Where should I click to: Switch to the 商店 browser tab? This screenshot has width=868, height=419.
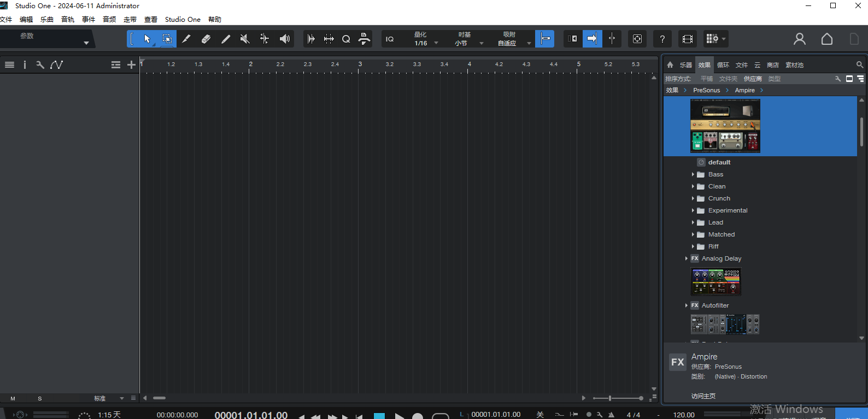coord(773,64)
